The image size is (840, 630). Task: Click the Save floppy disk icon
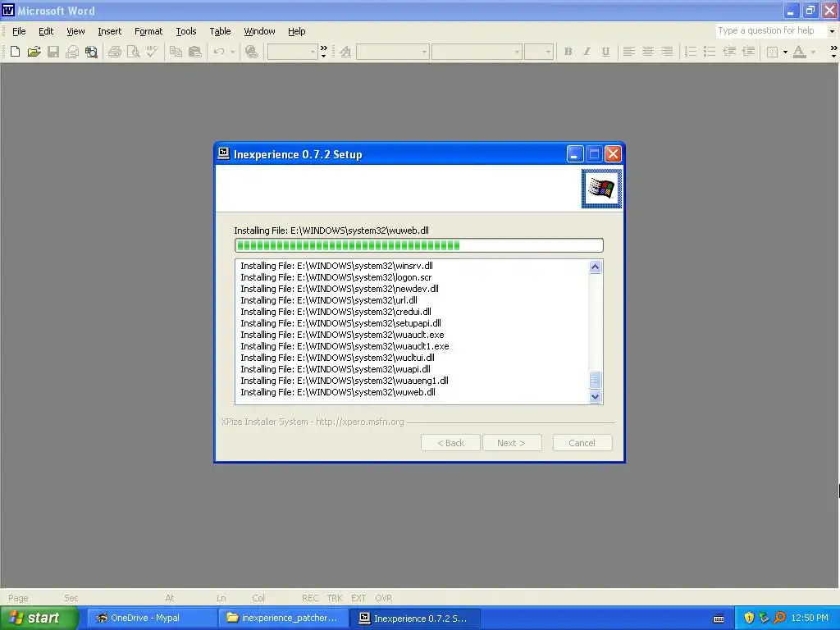click(53, 52)
